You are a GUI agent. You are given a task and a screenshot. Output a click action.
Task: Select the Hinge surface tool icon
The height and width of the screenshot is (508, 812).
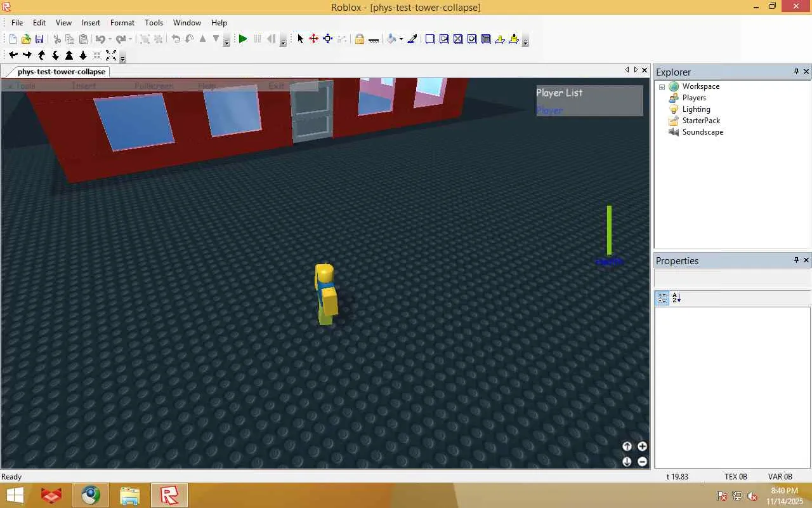[500, 39]
